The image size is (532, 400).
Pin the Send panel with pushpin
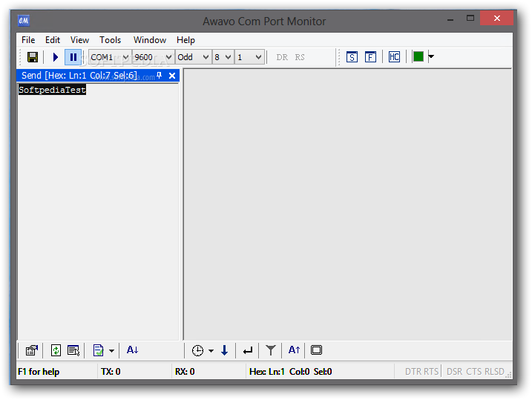click(x=159, y=75)
